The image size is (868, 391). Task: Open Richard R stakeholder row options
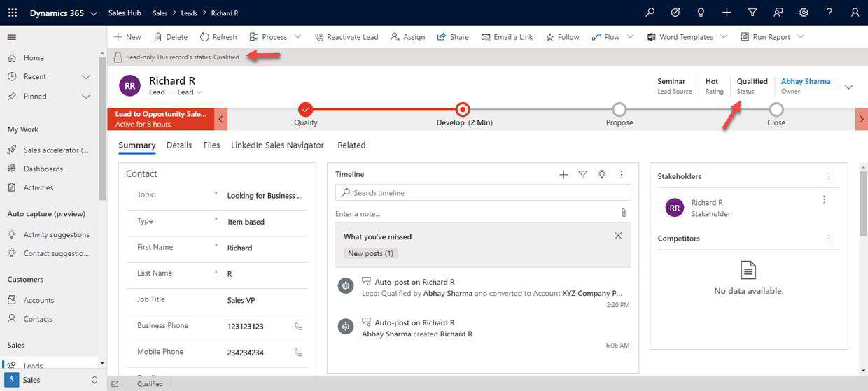point(824,199)
